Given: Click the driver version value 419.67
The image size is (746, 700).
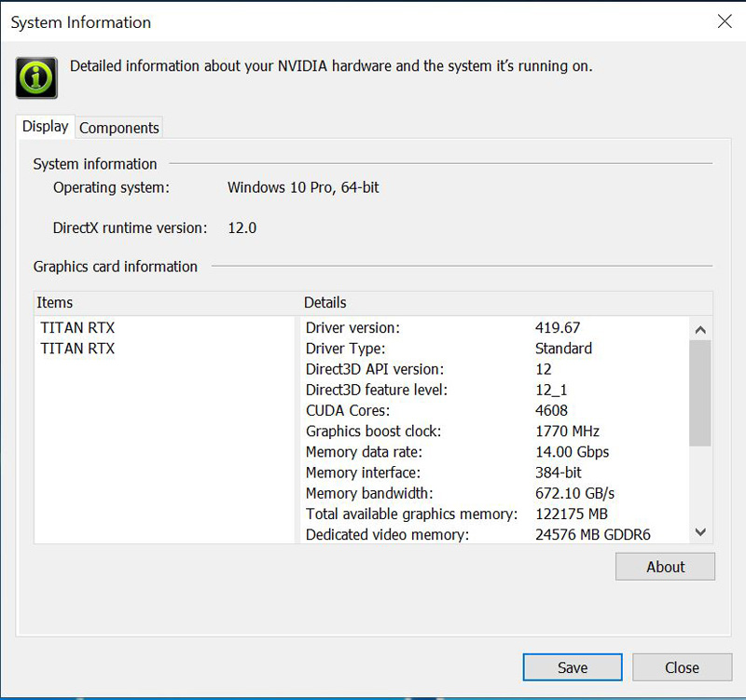Looking at the screenshot, I should 558,328.
